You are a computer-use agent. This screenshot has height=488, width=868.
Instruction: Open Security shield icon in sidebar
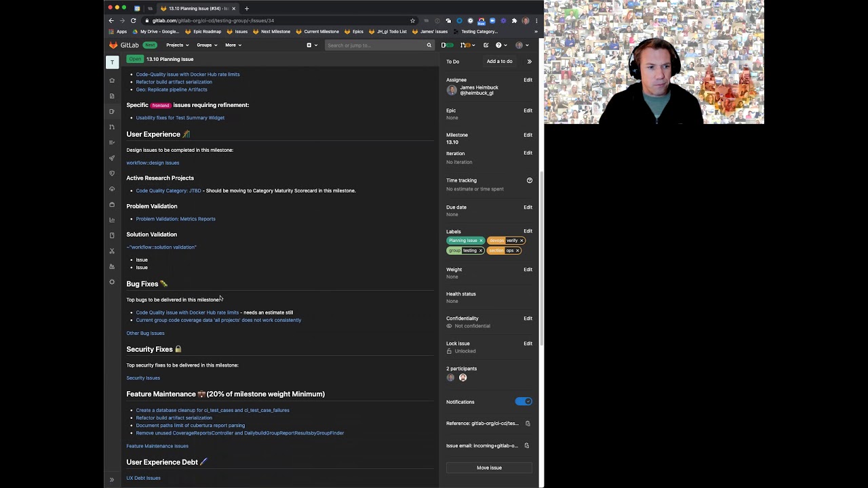click(x=112, y=174)
